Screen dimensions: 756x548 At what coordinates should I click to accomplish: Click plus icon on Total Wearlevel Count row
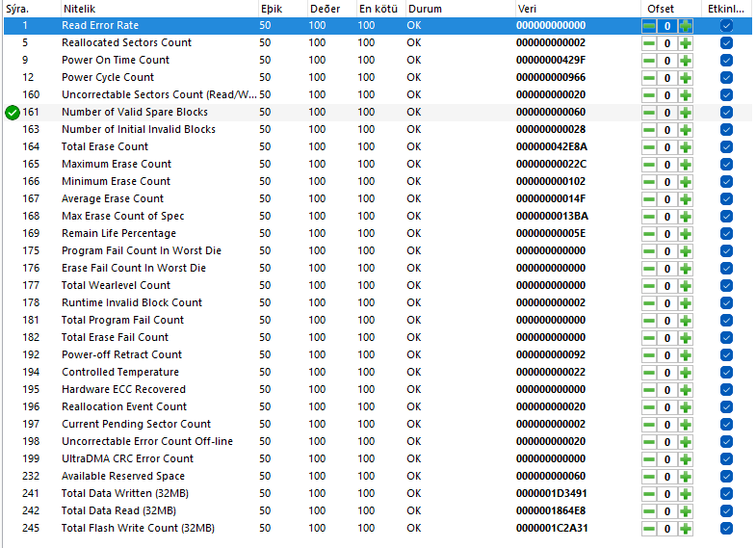tap(685, 286)
